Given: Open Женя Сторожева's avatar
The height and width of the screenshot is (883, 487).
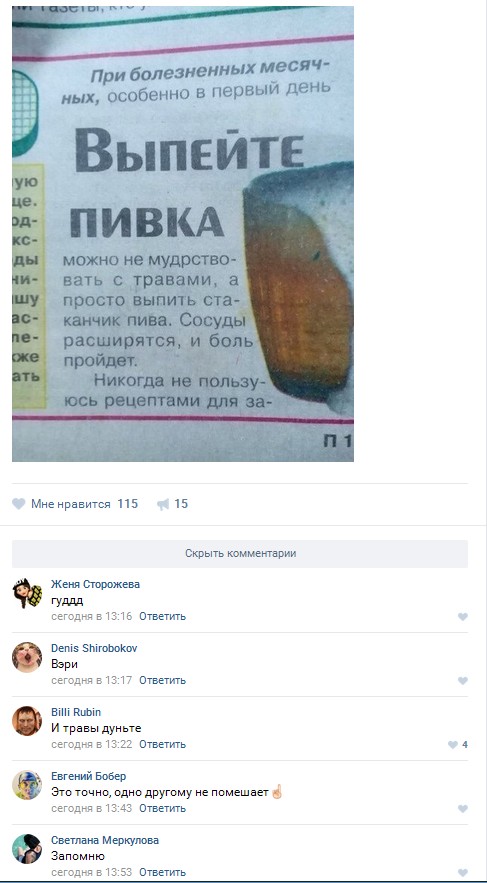Looking at the screenshot, I should click(27, 593).
